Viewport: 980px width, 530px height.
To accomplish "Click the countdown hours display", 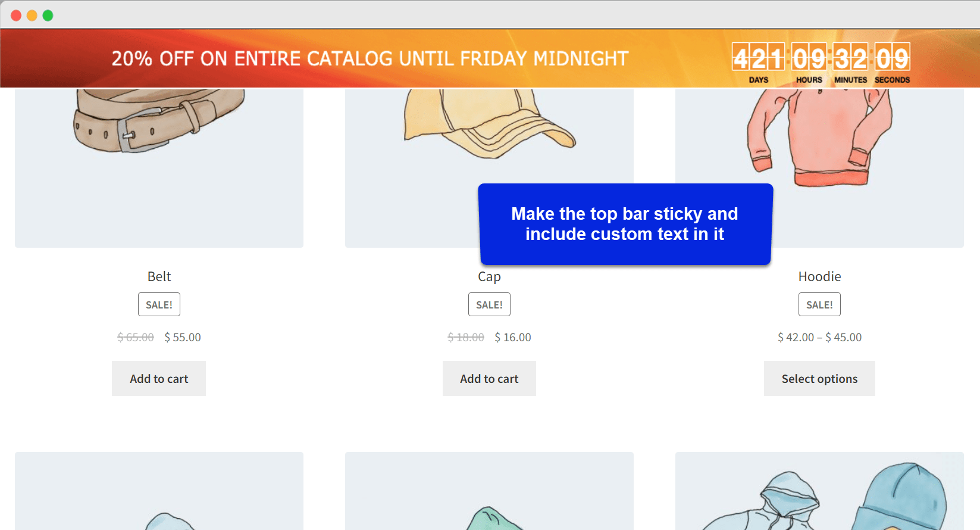I will coord(808,58).
